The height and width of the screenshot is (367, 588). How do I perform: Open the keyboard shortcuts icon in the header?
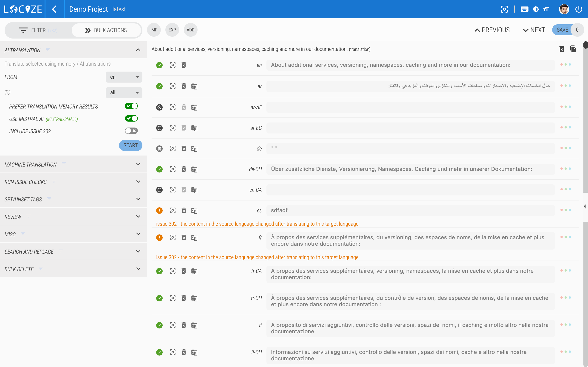click(525, 9)
